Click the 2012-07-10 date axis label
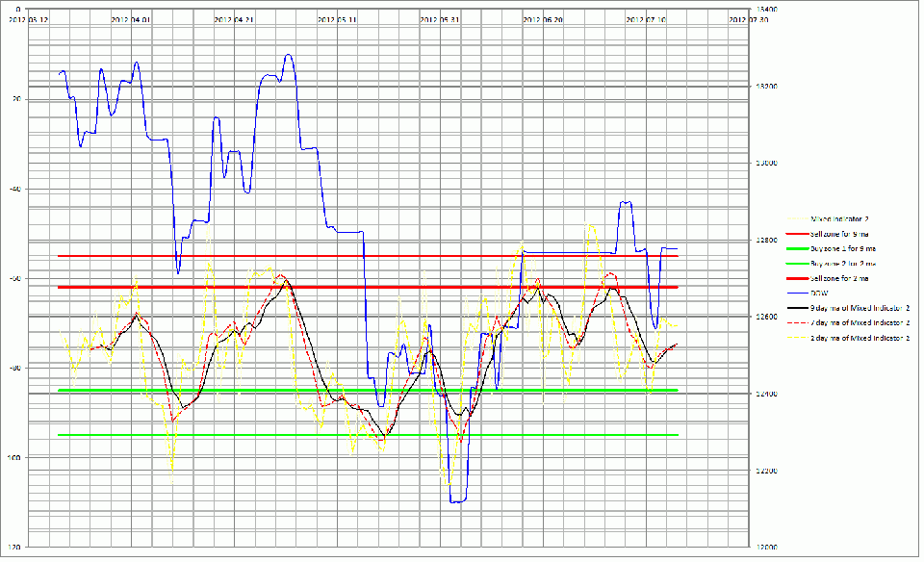The image size is (924, 562). [646, 19]
